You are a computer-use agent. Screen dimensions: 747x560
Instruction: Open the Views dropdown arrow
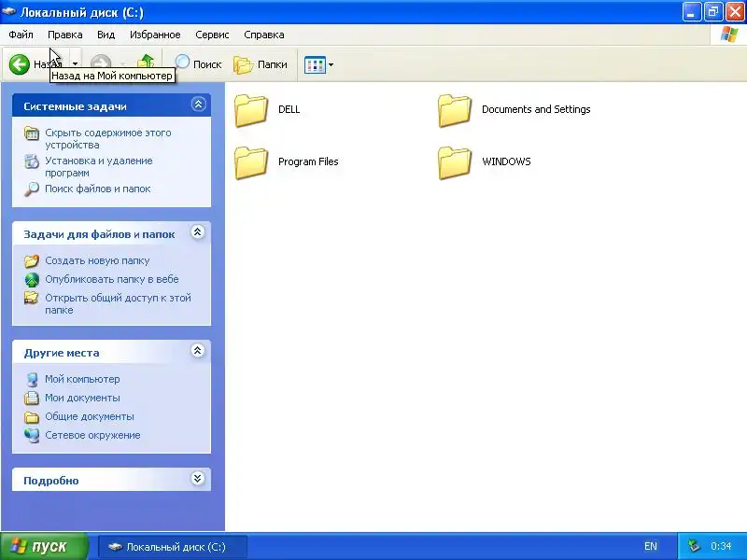pyautogui.click(x=331, y=64)
